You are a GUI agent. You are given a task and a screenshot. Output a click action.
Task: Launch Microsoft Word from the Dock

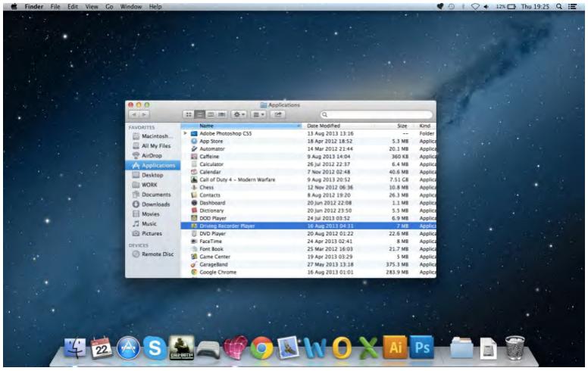(x=314, y=348)
